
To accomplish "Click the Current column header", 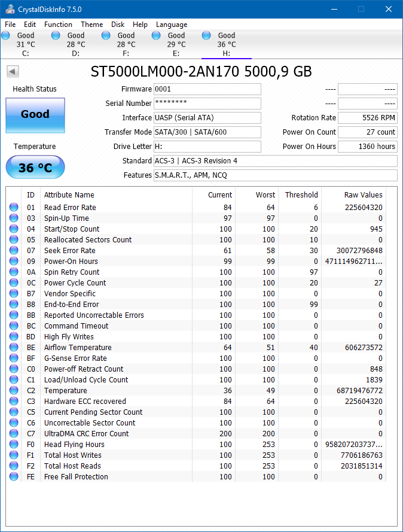I will pyautogui.click(x=214, y=194).
